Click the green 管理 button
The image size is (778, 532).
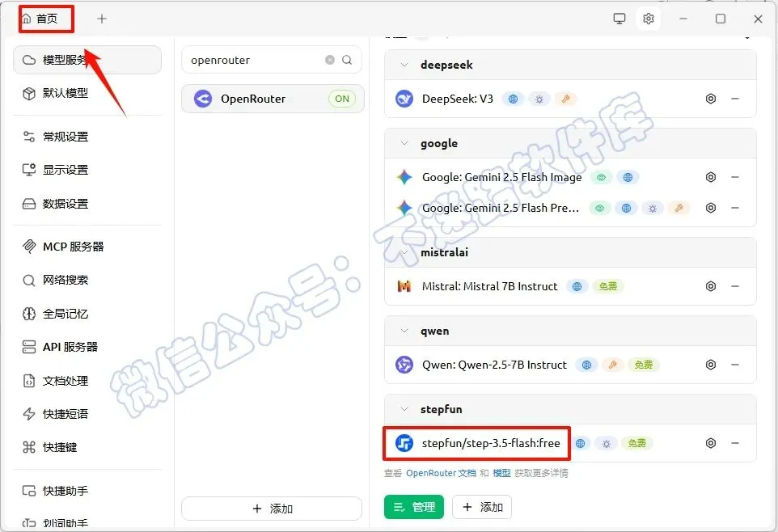[414, 507]
